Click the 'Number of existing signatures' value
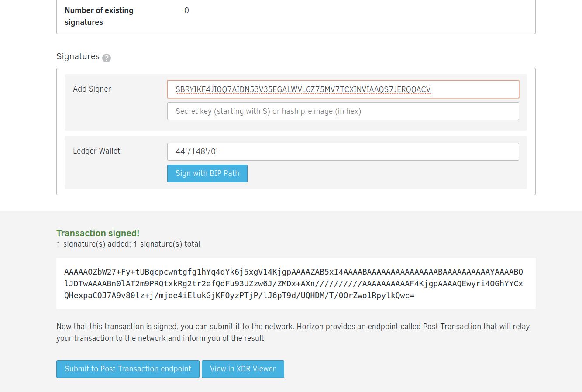582x392 pixels. pyautogui.click(x=186, y=10)
